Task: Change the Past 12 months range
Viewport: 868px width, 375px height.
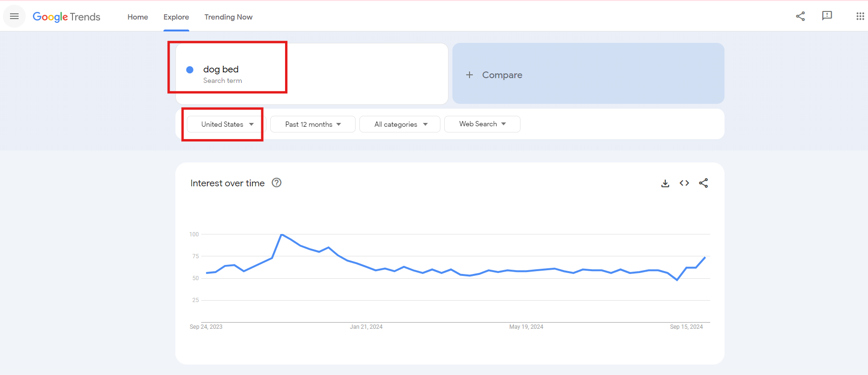Action: point(313,124)
